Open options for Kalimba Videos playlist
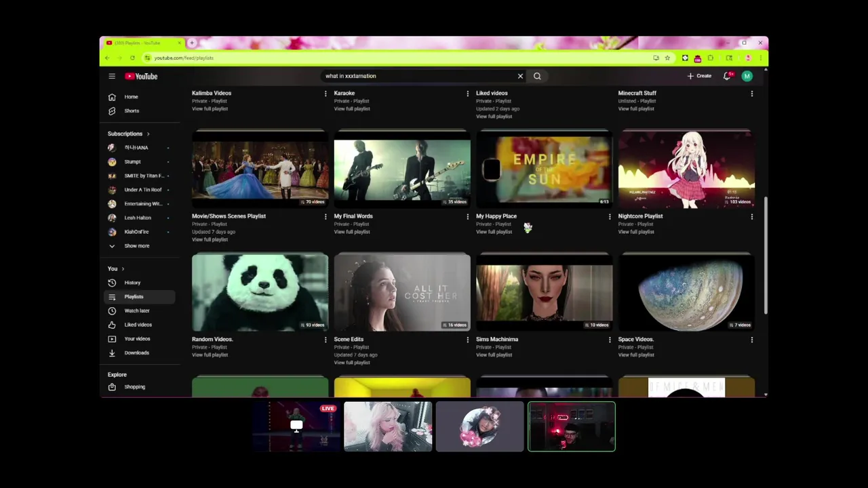The height and width of the screenshot is (488, 868). tap(325, 94)
